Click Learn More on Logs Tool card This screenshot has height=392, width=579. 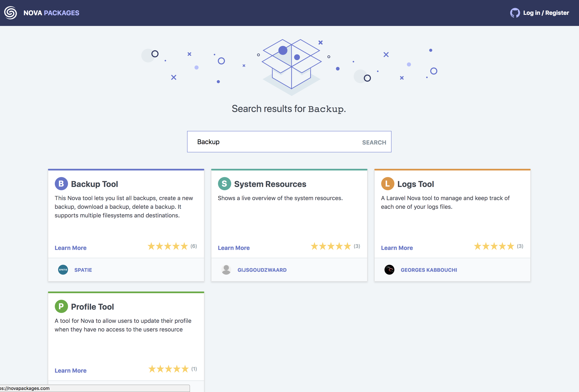[397, 248]
